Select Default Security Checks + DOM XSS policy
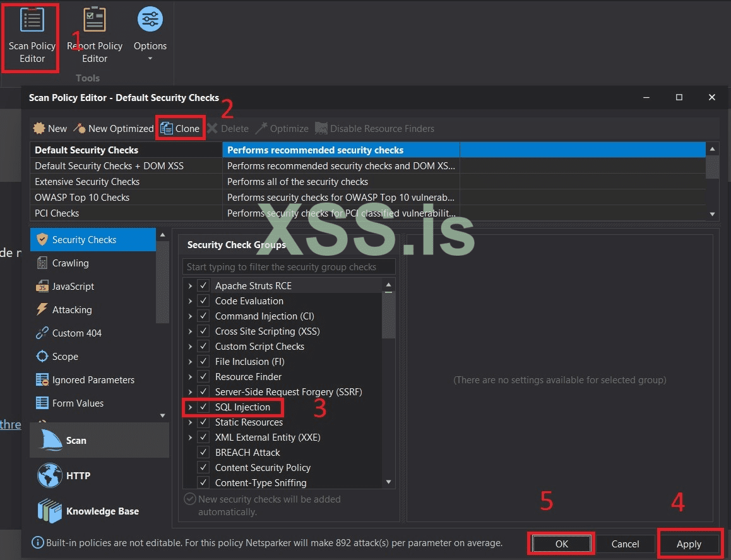The image size is (731, 560). point(367,166)
